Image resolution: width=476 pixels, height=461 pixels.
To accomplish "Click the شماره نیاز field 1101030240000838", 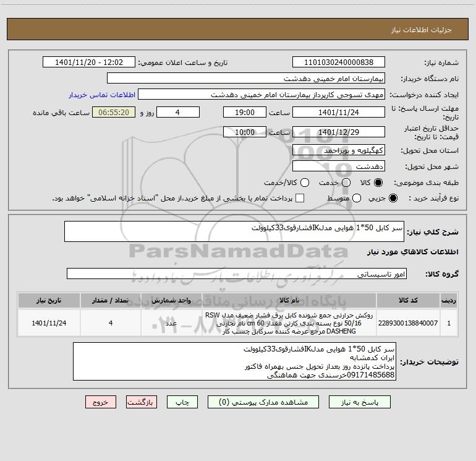I will (339, 62).
